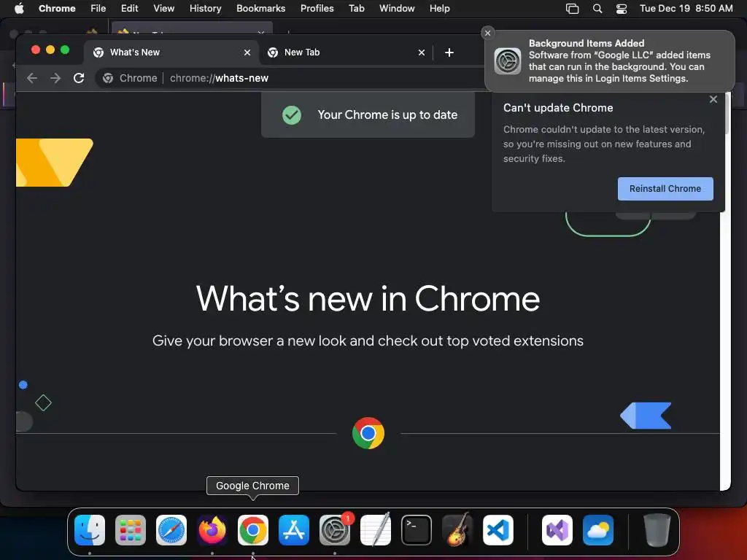Click the Chrome site info icon

tap(108, 78)
